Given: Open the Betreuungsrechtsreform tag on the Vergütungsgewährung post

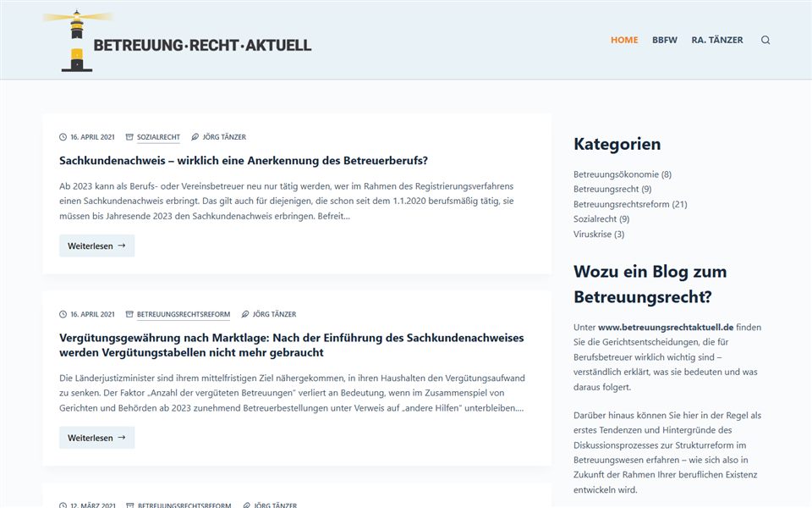Looking at the screenshot, I should pyautogui.click(x=184, y=314).
